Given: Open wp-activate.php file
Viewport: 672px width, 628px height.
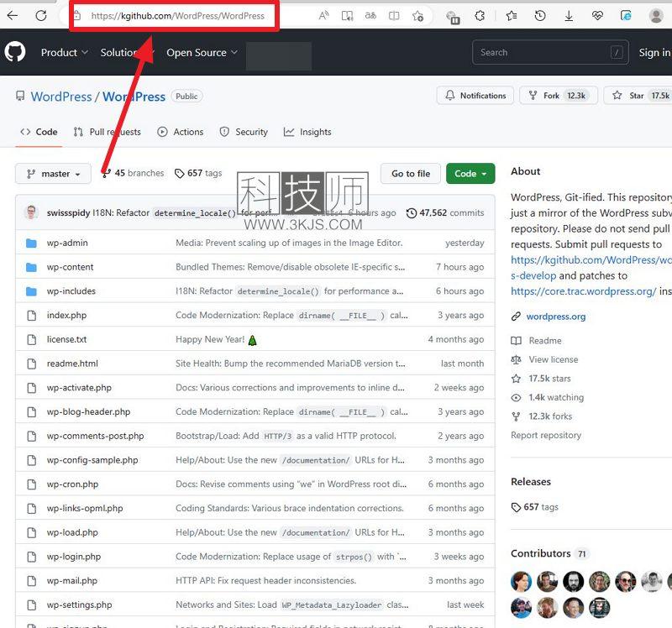Looking at the screenshot, I should click(x=79, y=388).
